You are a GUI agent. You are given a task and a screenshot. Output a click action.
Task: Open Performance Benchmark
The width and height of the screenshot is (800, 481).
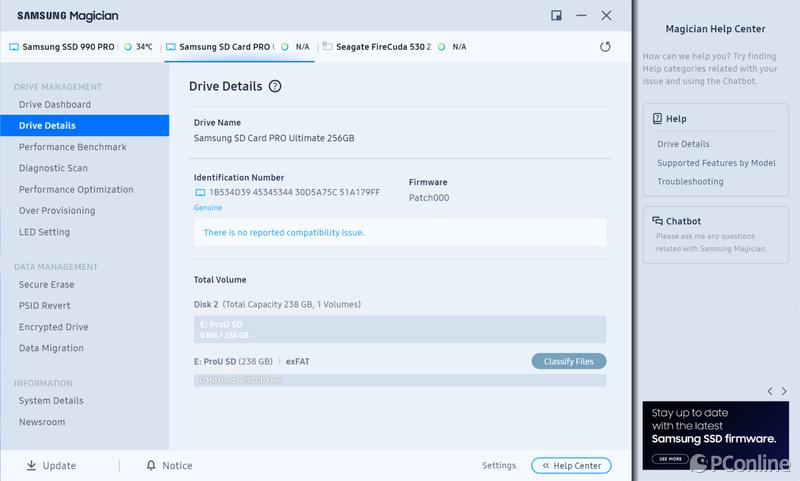[x=72, y=147]
